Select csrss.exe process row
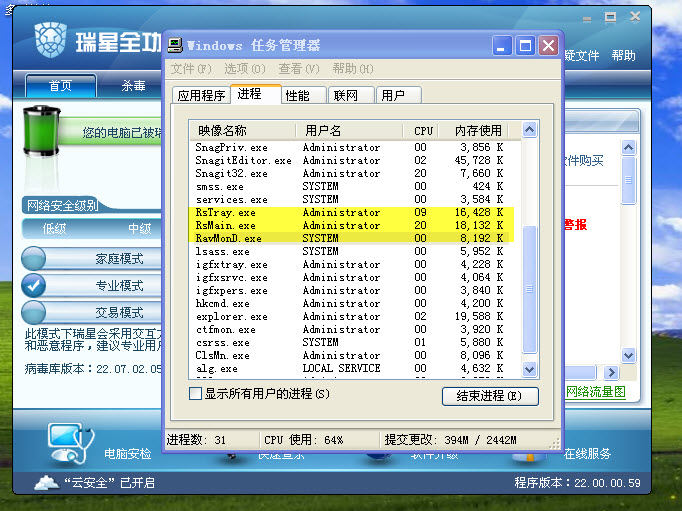This screenshot has width=682, height=511. (352, 343)
